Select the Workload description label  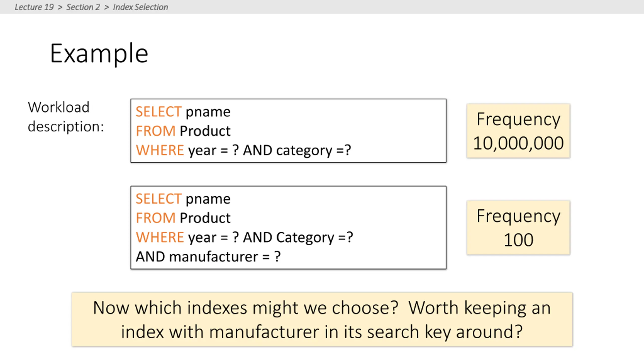(x=66, y=117)
